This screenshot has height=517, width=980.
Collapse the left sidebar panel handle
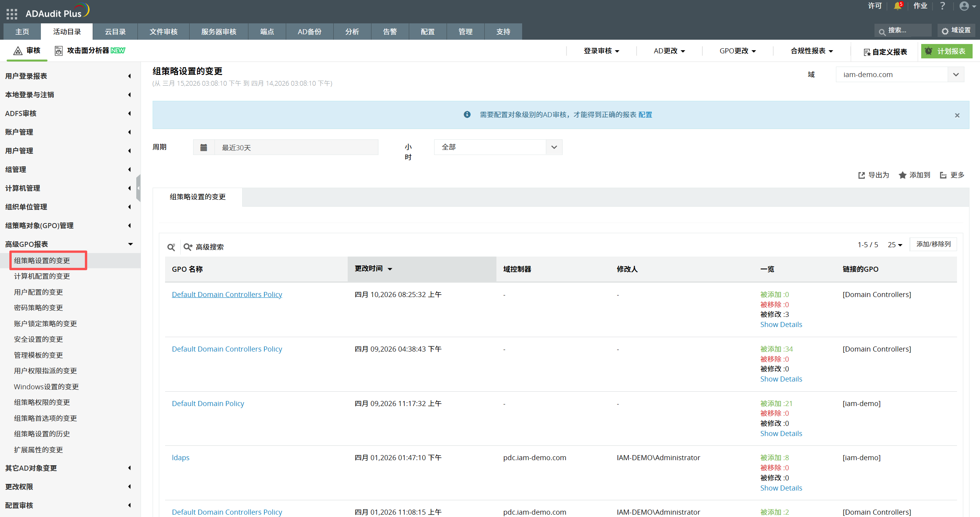[x=138, y=188]
